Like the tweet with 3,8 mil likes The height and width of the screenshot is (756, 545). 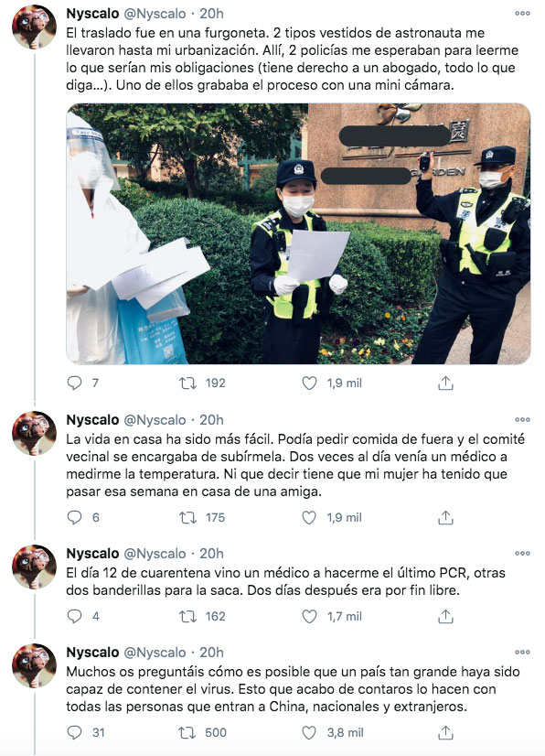(x=309, y=733)
